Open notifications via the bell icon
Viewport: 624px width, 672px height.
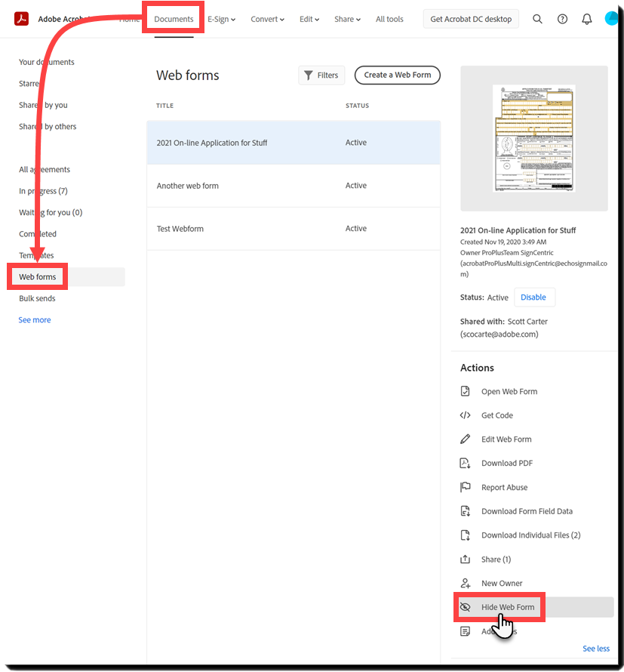click(586, 18)
